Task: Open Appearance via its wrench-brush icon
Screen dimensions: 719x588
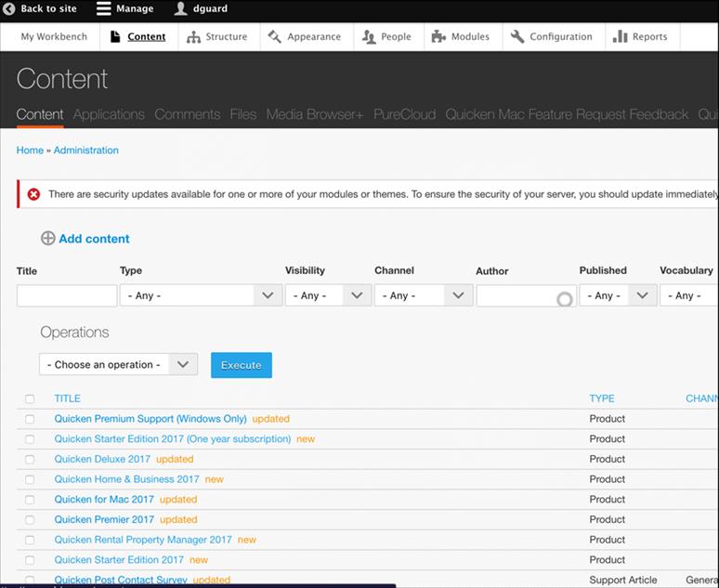Action: tap(275, 37)
